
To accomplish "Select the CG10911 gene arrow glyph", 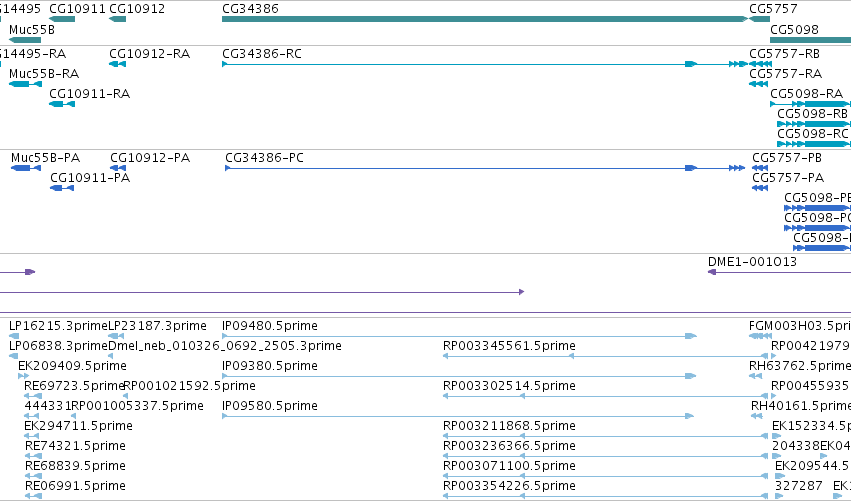I will coord(62,19).
